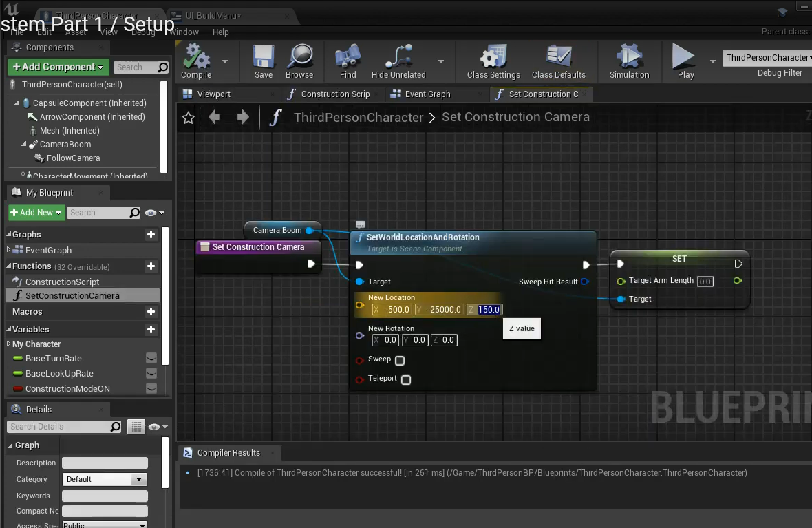Screen dimensions: 812x528
Task: Open the Category Default dropdown
Action: 105,479
